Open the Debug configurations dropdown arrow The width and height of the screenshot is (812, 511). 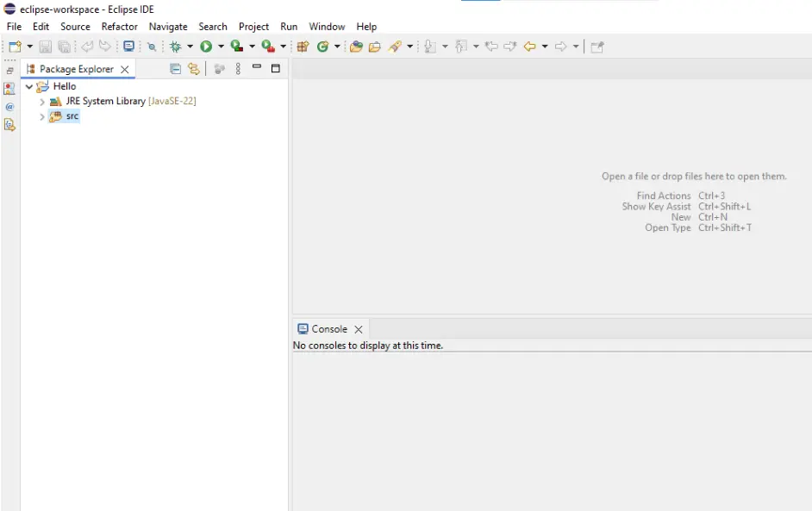190,47
